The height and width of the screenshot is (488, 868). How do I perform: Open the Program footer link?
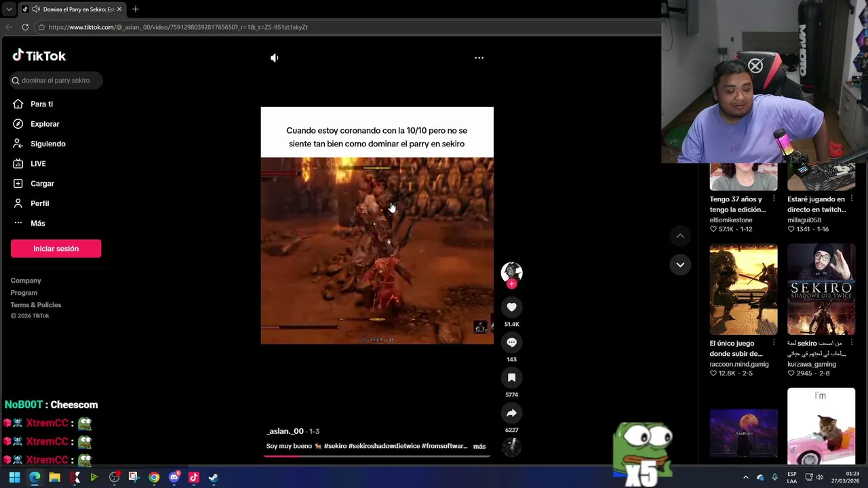24,293
